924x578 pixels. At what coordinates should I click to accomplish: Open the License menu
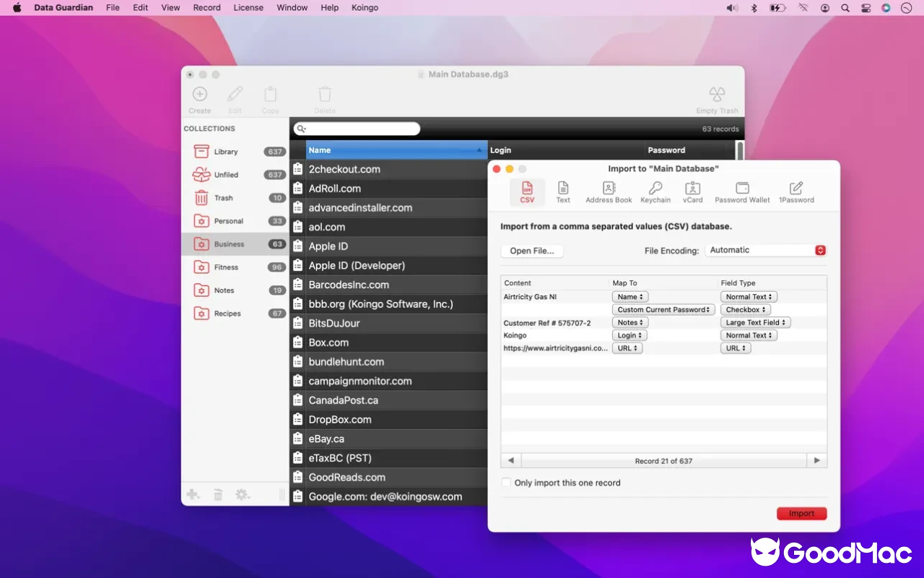coord(248,7)
